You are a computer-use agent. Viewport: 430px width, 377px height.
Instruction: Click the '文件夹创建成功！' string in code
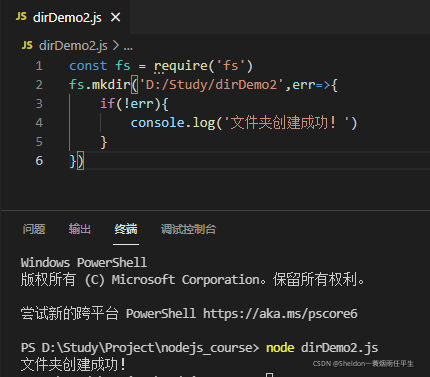point(287,123)
